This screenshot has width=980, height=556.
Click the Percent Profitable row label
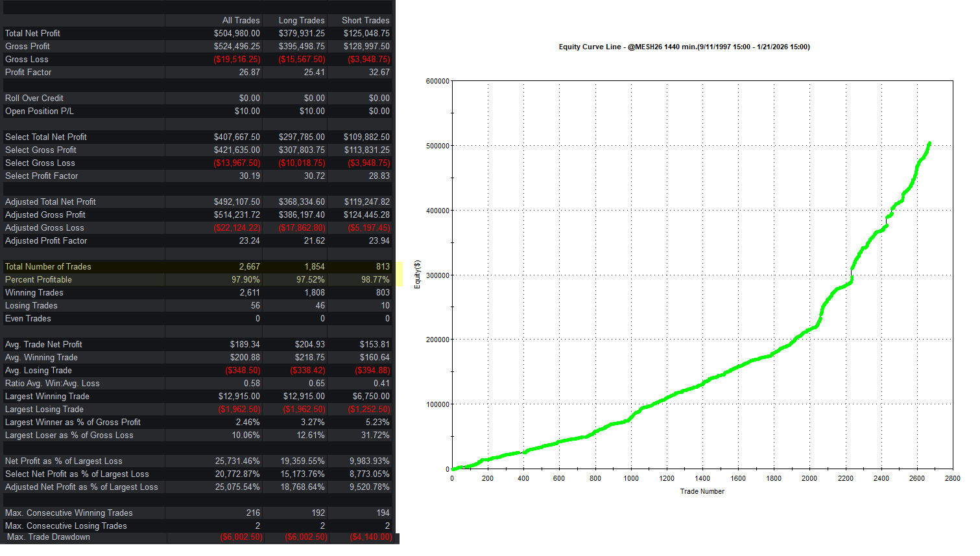point(38,279)
